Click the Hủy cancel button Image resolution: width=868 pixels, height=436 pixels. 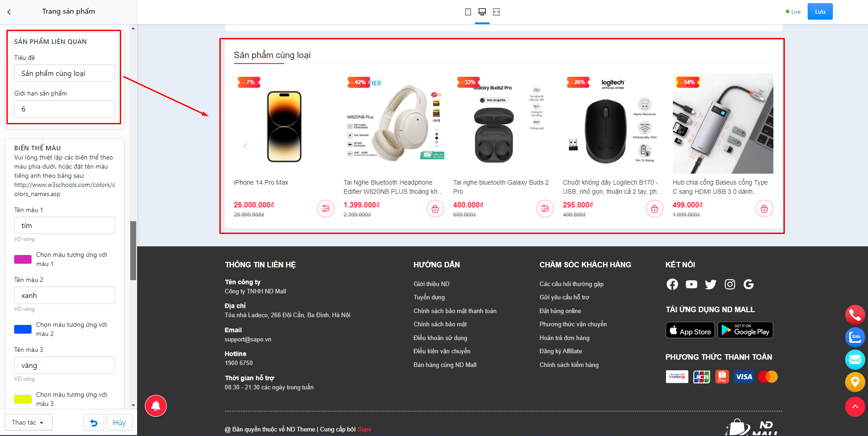[119, 423]
